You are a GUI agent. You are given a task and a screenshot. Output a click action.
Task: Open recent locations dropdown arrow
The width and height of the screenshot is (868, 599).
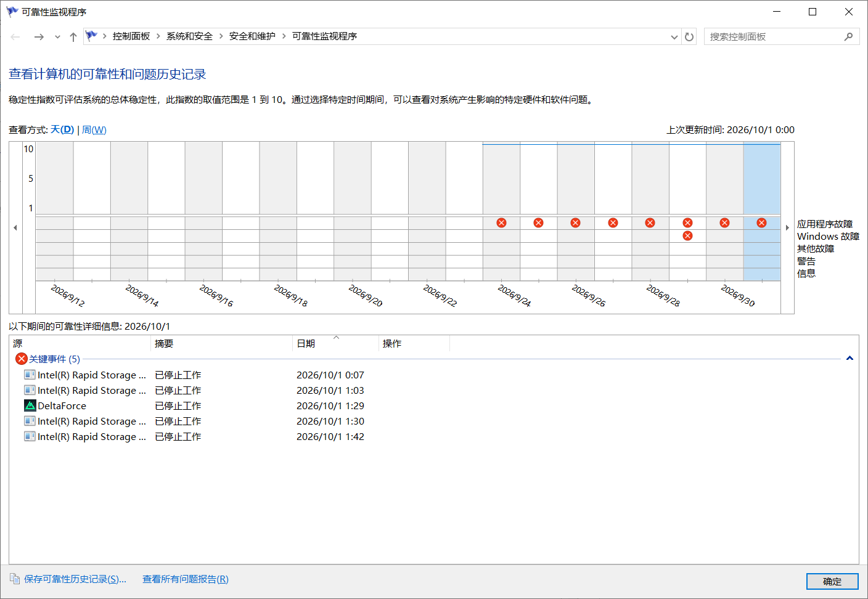click(x=57, y=37)
